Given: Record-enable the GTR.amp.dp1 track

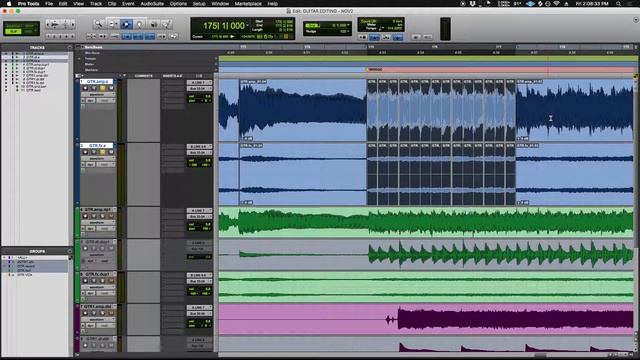Looking at the screenshot, I should coord(85,216).
